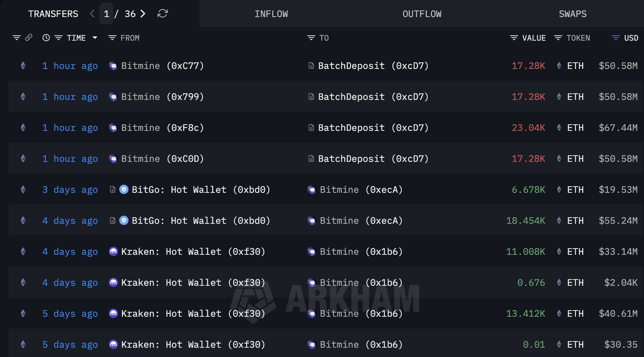This screenshot has height=357, width=644.
Task: Switch to the SWAPS tab
Action: 572,14
